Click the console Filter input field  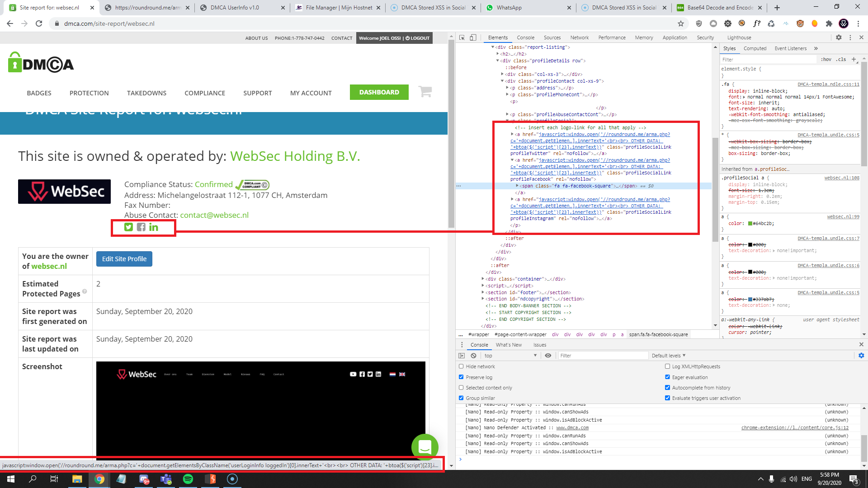click(x=603, y=356)
